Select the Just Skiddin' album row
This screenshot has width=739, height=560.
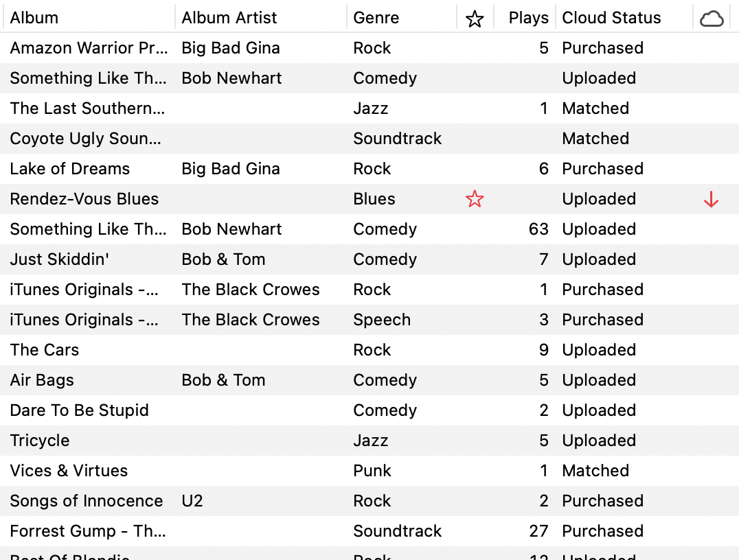coord(369,259)
